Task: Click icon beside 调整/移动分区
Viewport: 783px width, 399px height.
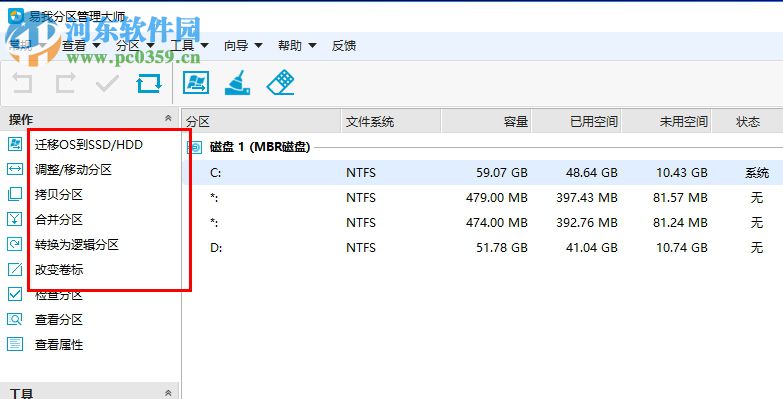Action: pyautogui.click(x=15, y=169)
